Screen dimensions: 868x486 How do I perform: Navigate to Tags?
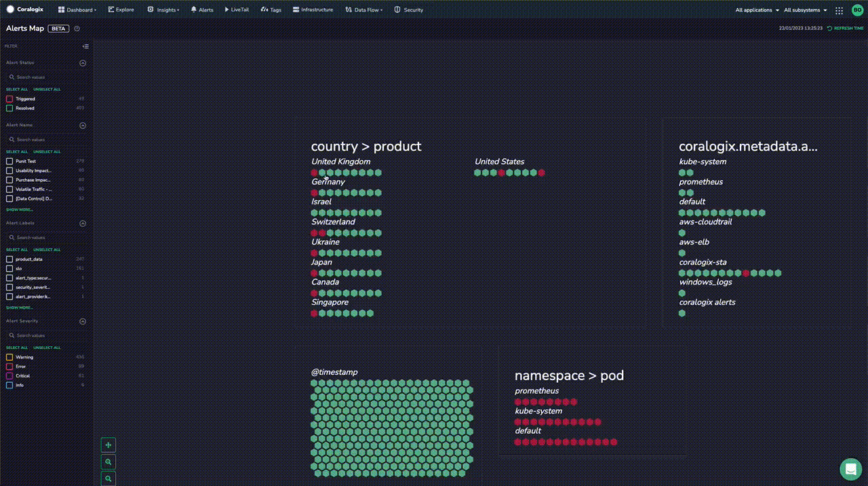pos(271,10)
